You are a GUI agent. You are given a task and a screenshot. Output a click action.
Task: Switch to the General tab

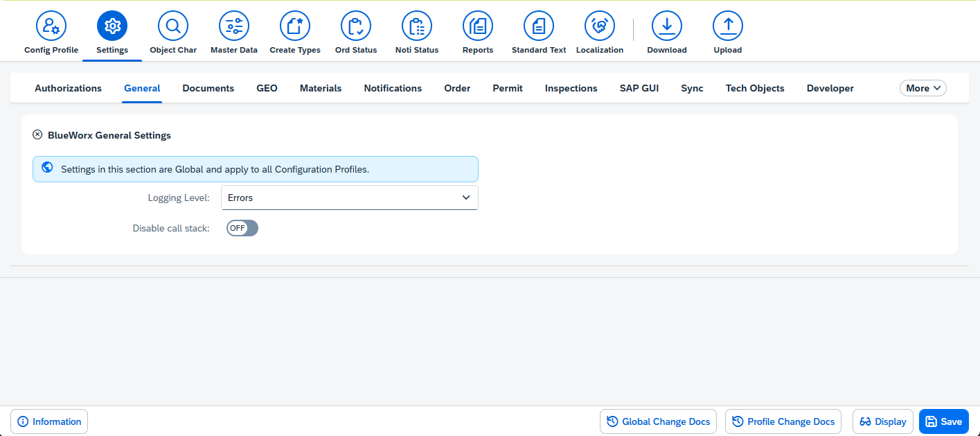point(142,88)
